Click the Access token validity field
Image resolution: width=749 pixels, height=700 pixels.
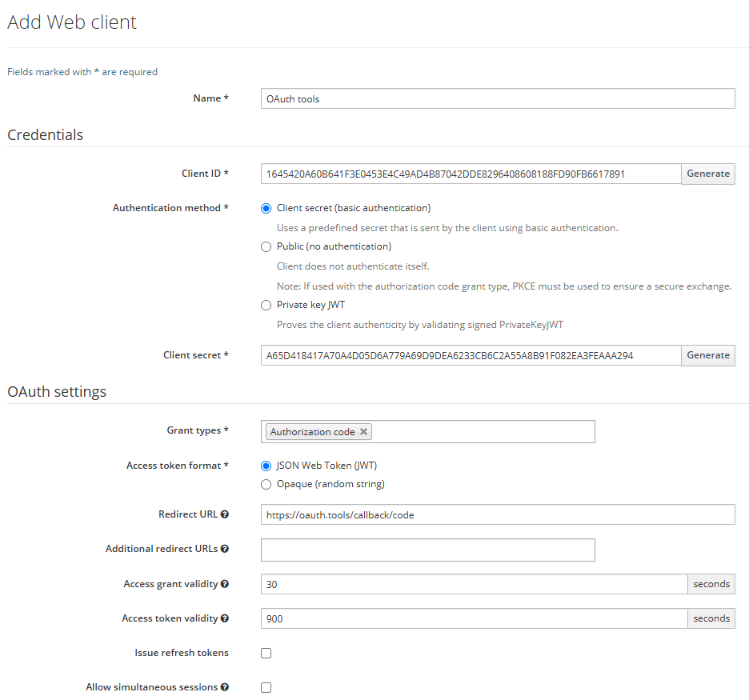click(x=474, y=618)
